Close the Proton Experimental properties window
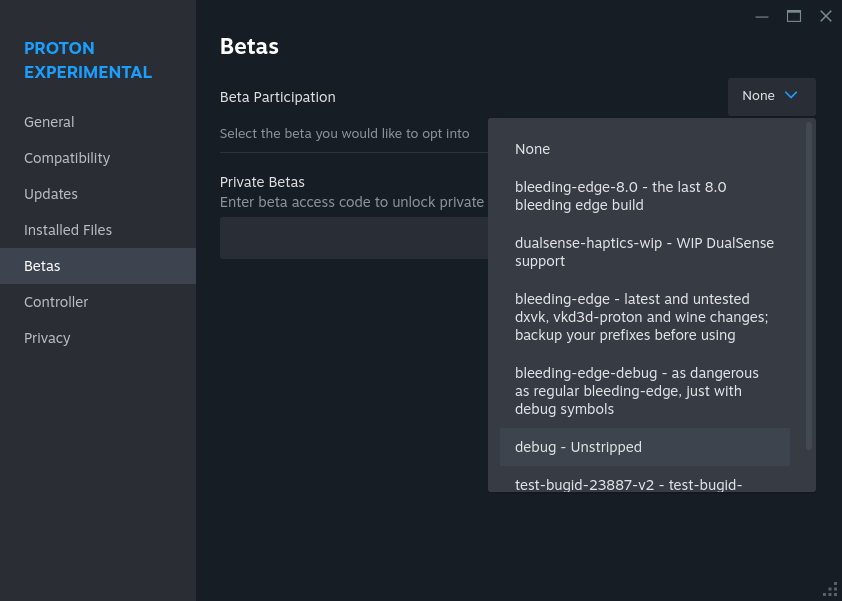The image size is (842, 601). pos(826,16)
